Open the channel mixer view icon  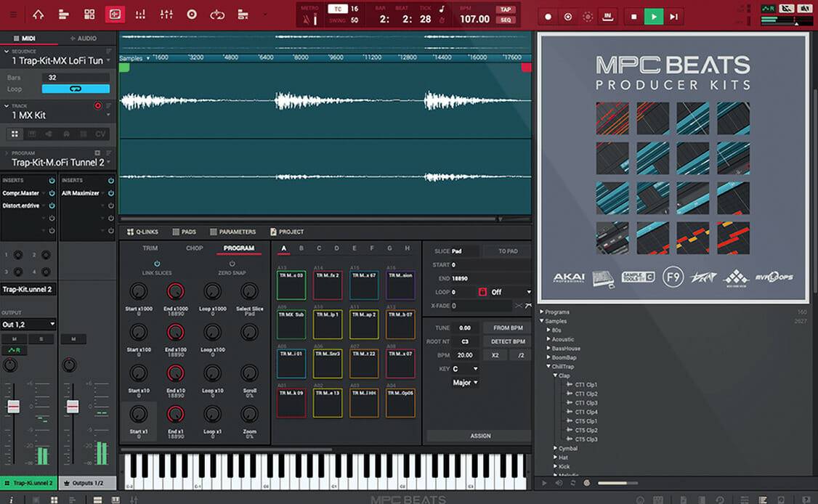tap(166, 15)
